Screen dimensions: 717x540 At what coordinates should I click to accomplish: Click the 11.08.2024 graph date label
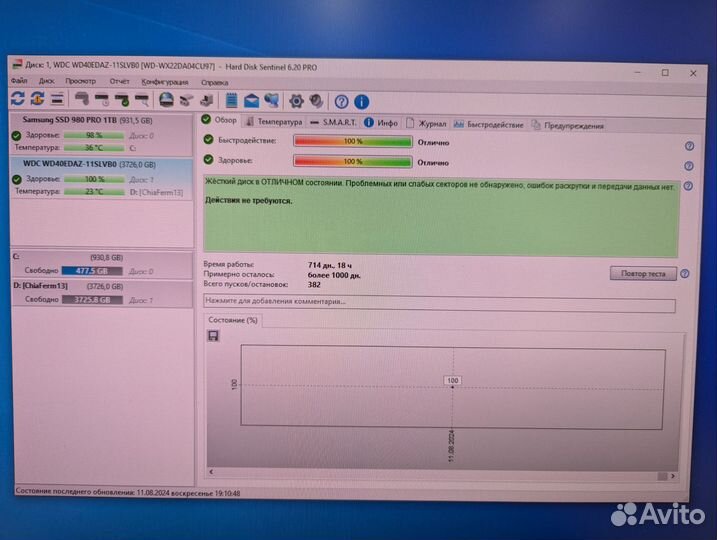coord(451,446)
